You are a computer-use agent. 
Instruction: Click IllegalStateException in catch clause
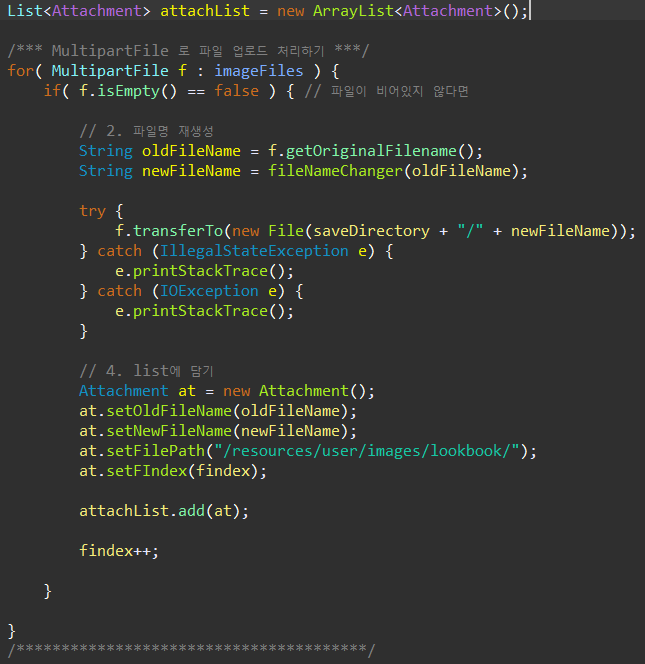[254, 251]
